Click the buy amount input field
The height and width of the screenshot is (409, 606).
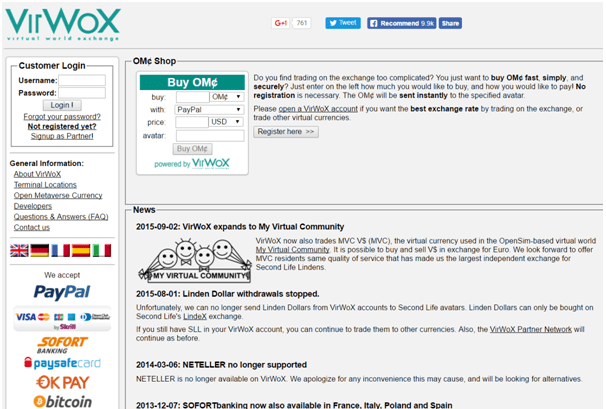click(192, 97)
